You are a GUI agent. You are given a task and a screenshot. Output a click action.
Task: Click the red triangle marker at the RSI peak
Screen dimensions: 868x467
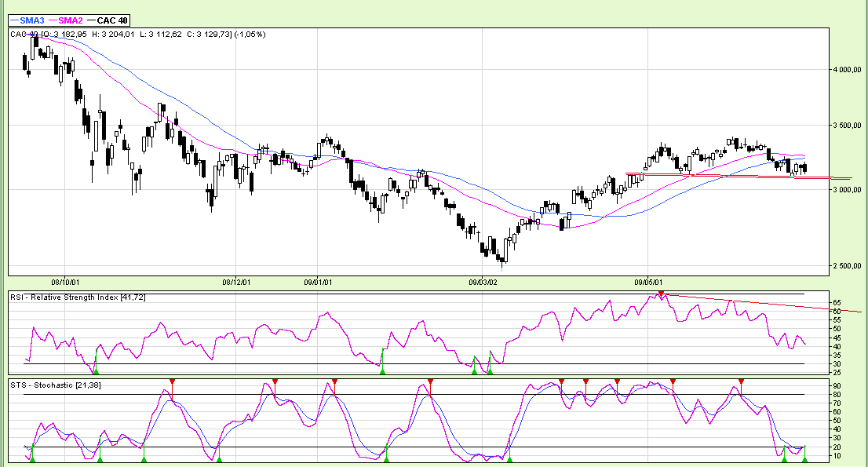[x=660, y=293]
